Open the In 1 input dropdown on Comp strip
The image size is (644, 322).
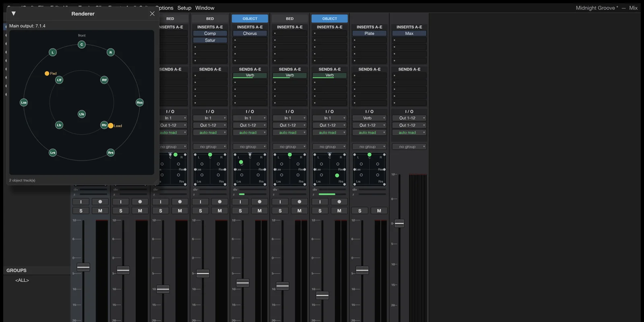210,118
